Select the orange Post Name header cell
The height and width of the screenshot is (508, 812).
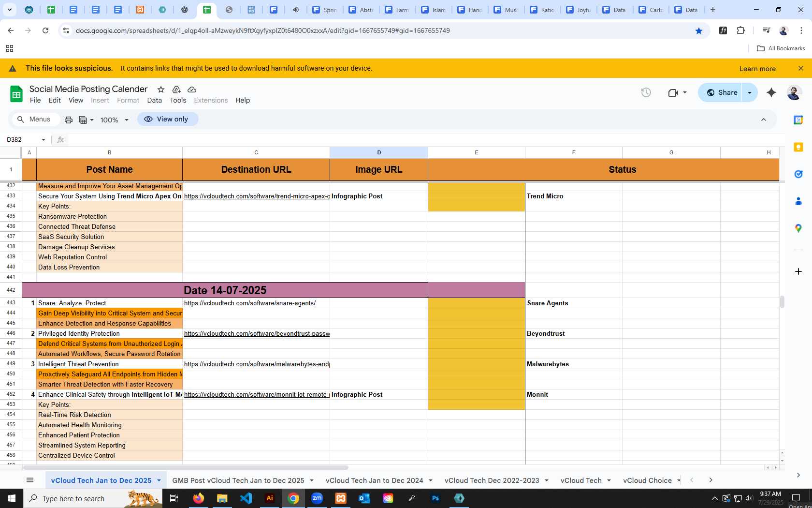point(110,170)
